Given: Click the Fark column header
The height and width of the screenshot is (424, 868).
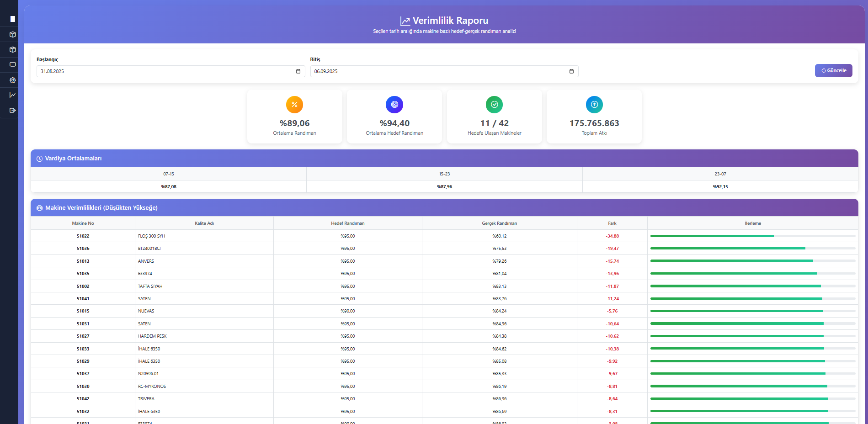Looking at the screenshot, I should tap(612, 223).
